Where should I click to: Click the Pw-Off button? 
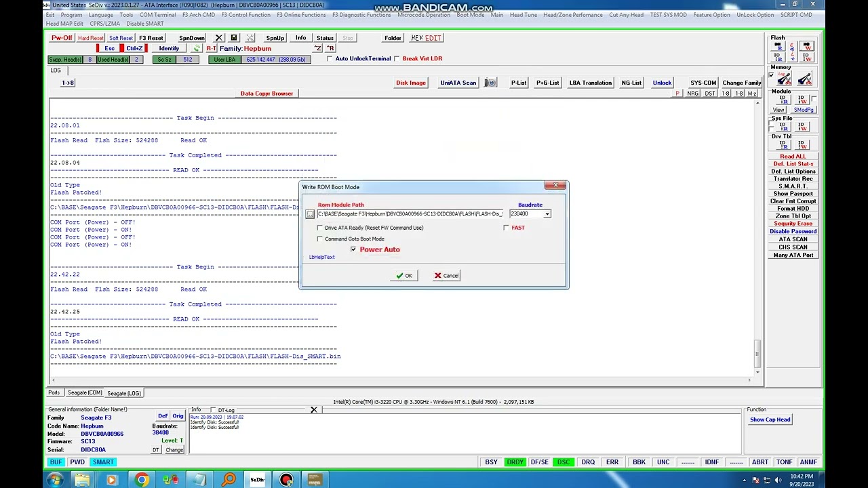[x=62, y=38]
